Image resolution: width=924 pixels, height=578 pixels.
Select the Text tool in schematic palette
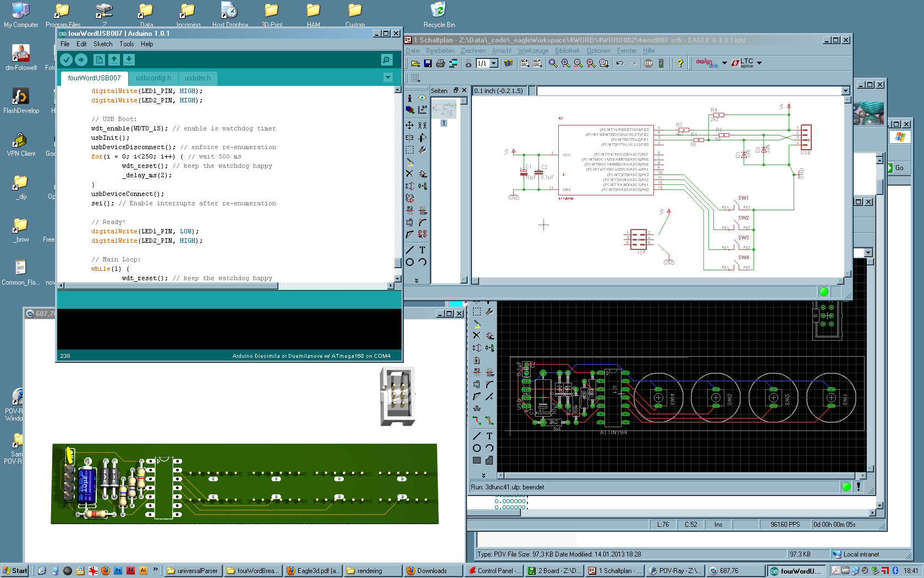pos(422,250)
